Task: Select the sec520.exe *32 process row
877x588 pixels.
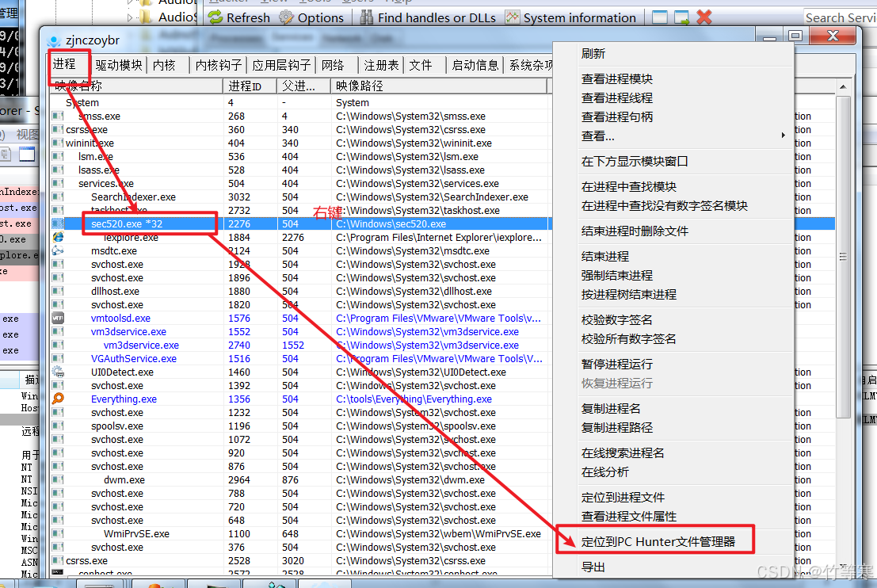Action: (127, 224)
